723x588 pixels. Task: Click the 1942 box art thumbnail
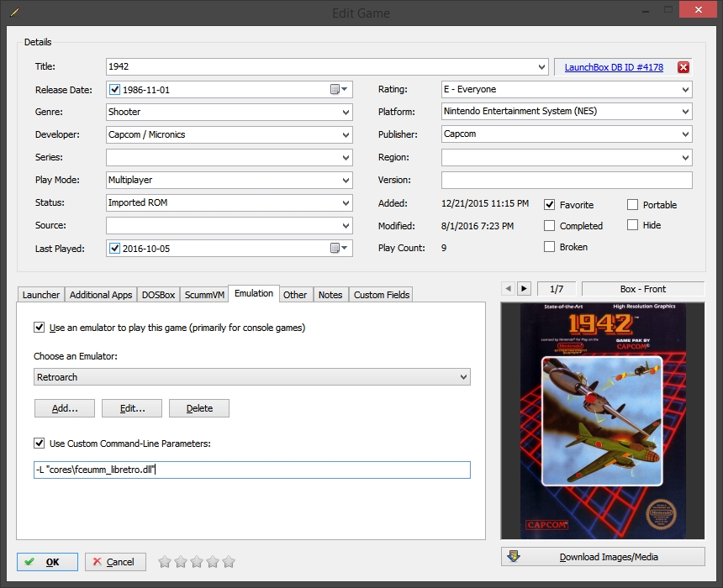pos(602,420)
